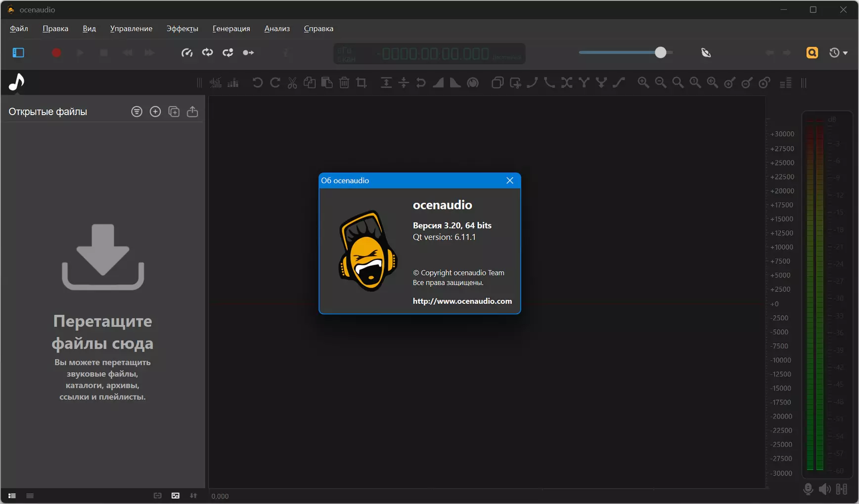Toggle loop playback icon
859x504 pixels.
[x=207, y=52]
